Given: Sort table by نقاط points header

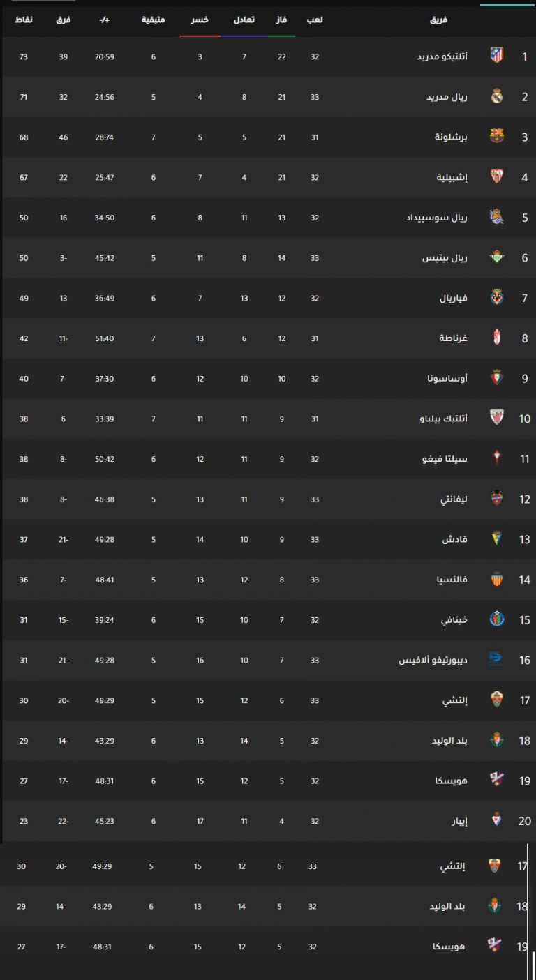Looking at the screenshot, I should pos(23,20).
